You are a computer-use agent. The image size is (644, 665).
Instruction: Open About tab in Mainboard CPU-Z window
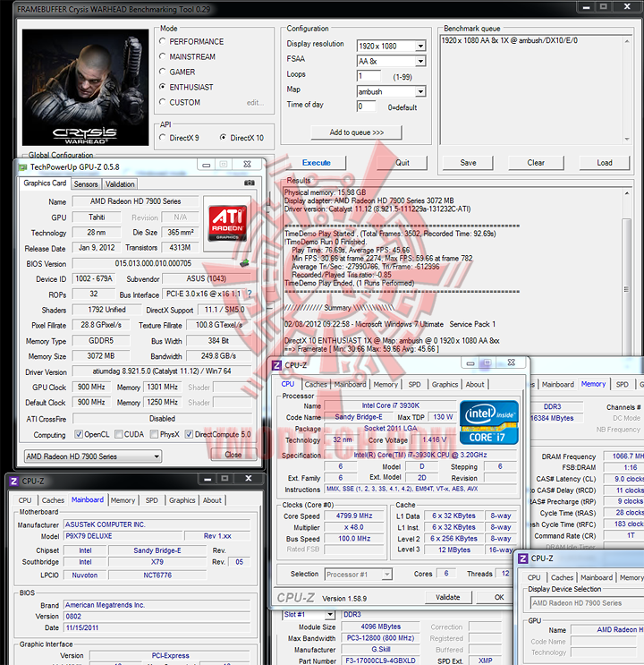212,500
